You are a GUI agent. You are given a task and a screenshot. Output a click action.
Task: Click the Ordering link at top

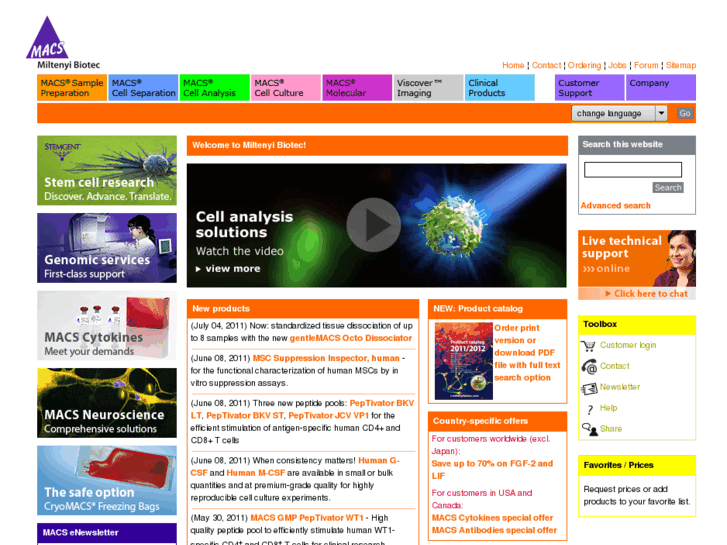pyautogui.click(x=584, y=65)
